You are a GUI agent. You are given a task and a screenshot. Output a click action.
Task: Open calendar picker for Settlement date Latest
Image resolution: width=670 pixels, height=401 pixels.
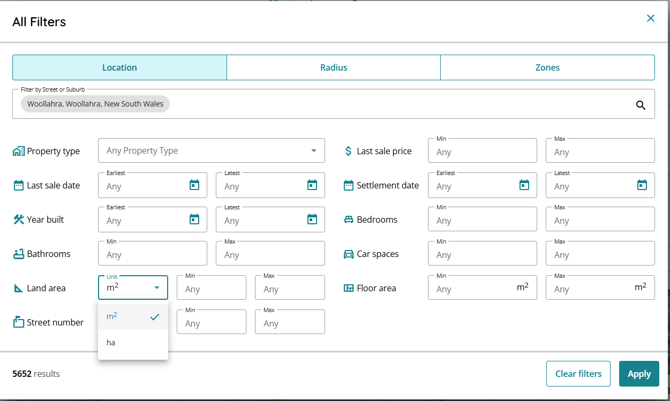(x=642, y=185)
